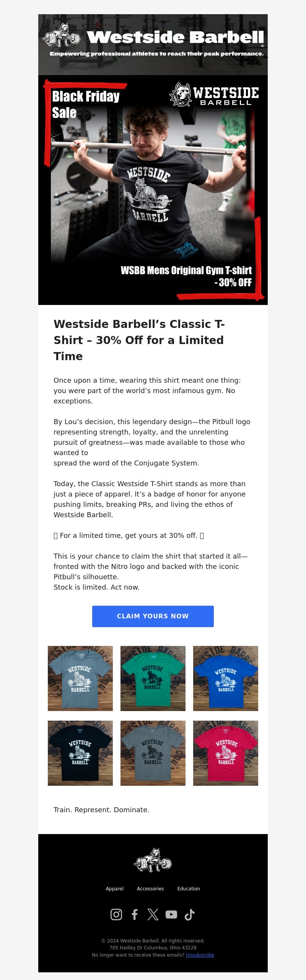The width and height of the screenshot is (306, 980).
Task: Open the X (Twitter) social icon
Action: click(x=153, y=914)
